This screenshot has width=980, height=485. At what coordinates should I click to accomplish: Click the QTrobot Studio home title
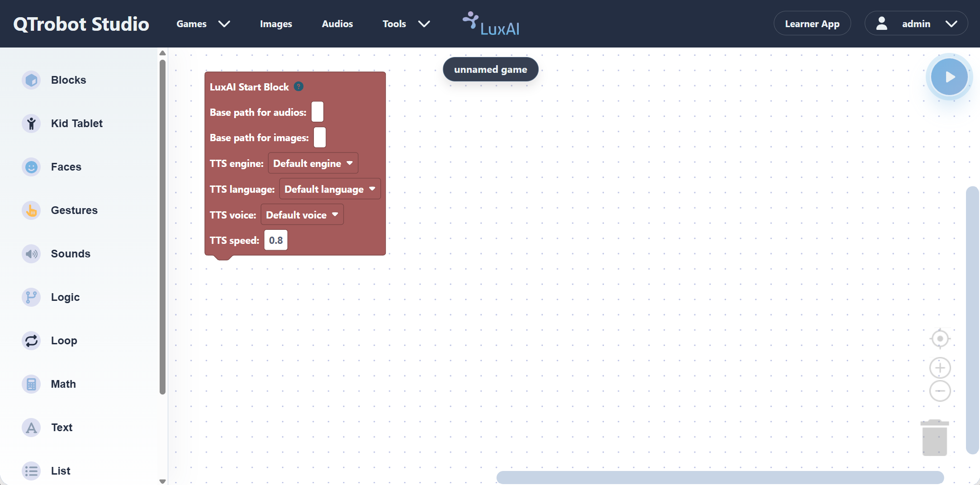(x=81, y=24)
